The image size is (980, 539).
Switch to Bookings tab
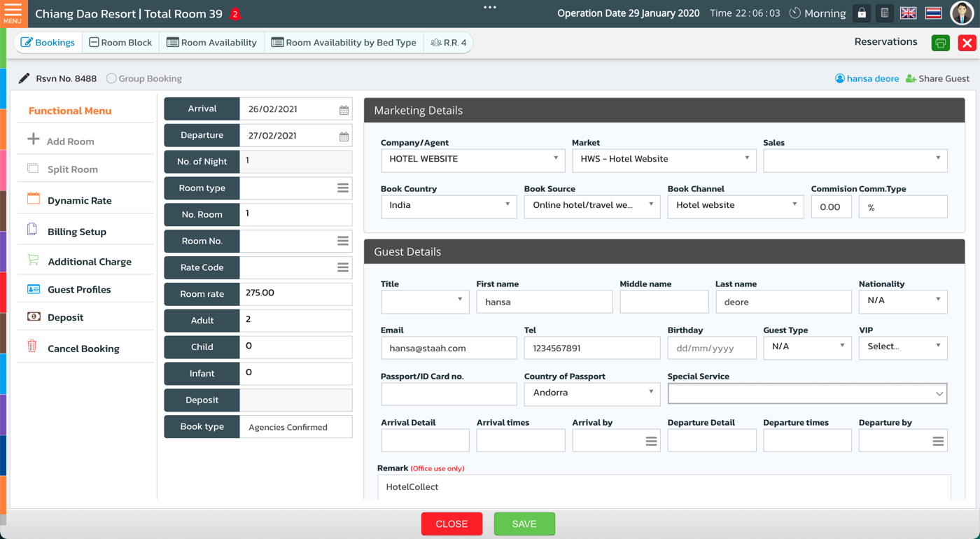(x=48, y=43)
